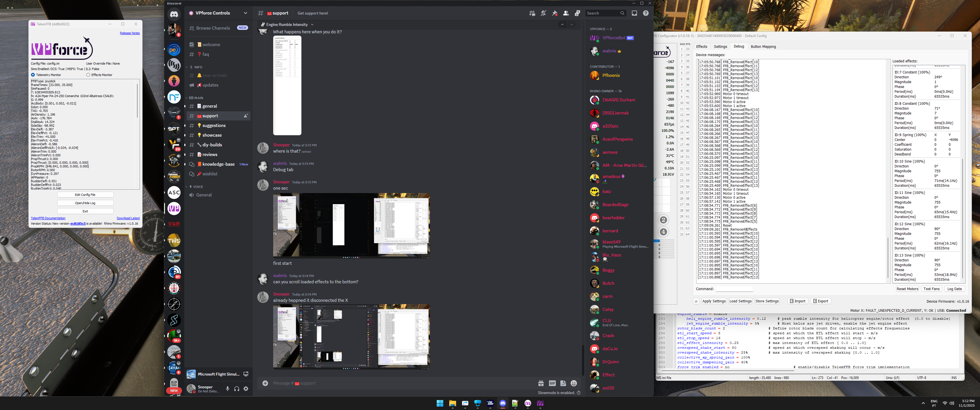Open the Button Mapping tab
Image resolution: width=980 pixels, height=410 pixels.
pyautogui.click(x=763, y=47)
